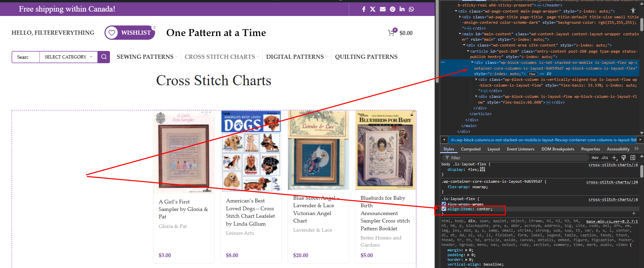Add a new style rule with plus icon
The width and height of the screenshot is (644, 268).
pos(614,158)
